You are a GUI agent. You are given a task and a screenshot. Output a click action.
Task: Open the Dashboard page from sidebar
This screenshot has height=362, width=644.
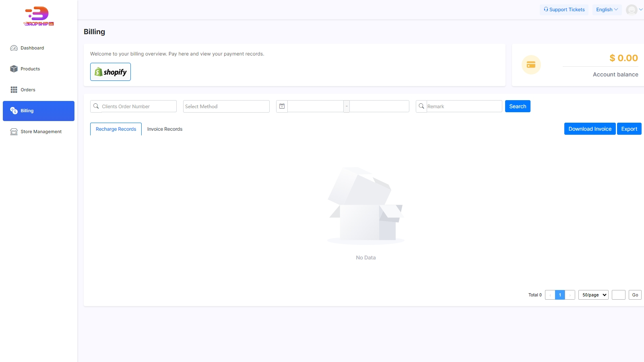[x=39, y=48]
